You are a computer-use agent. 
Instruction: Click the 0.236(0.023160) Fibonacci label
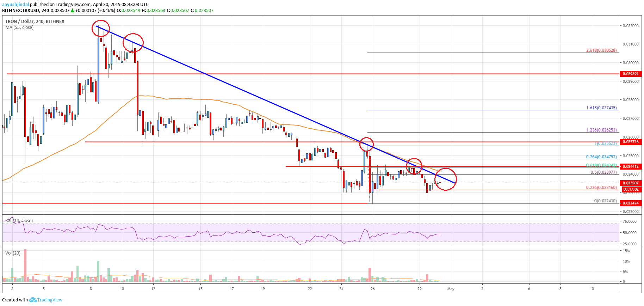pos(601,188)
